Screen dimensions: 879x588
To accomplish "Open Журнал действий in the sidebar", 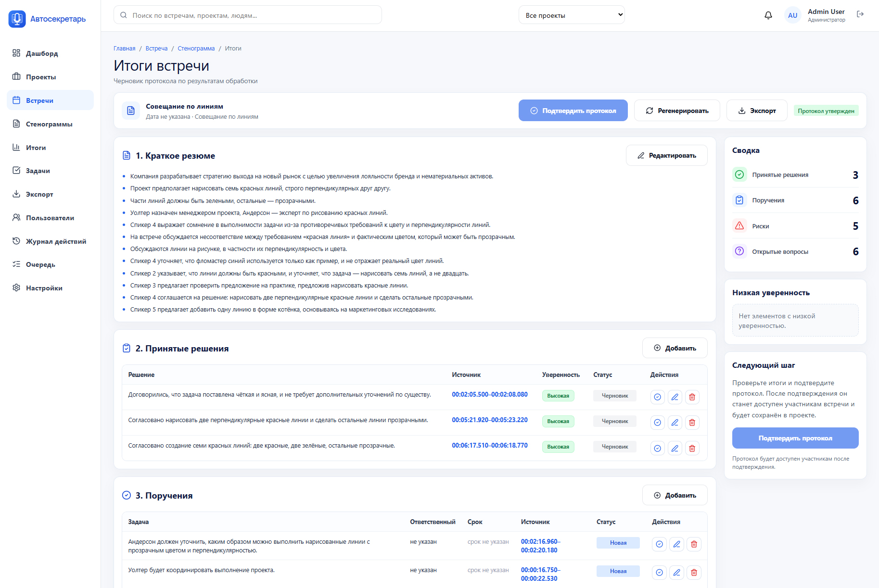I will tap(50, 241).
